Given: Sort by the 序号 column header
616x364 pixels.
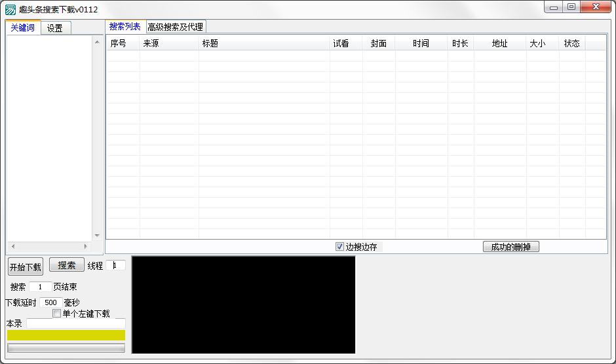Looking at the screenshot, I should (123, 43).
